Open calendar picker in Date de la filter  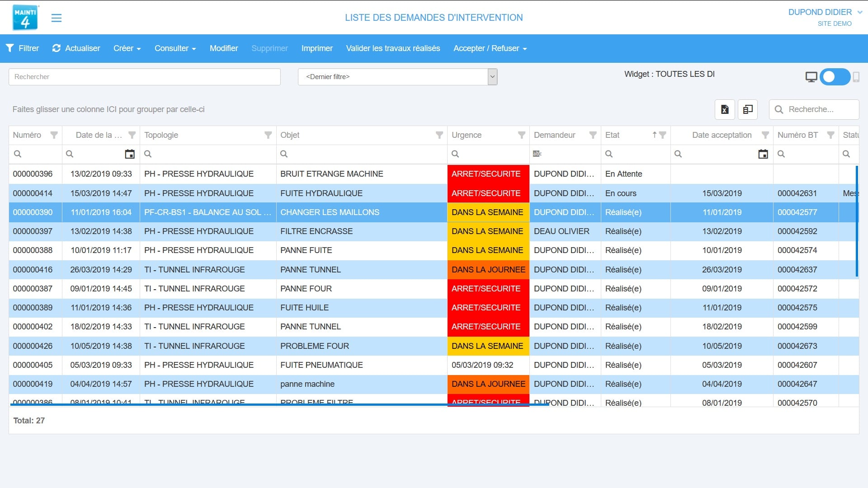click(130, 154)
